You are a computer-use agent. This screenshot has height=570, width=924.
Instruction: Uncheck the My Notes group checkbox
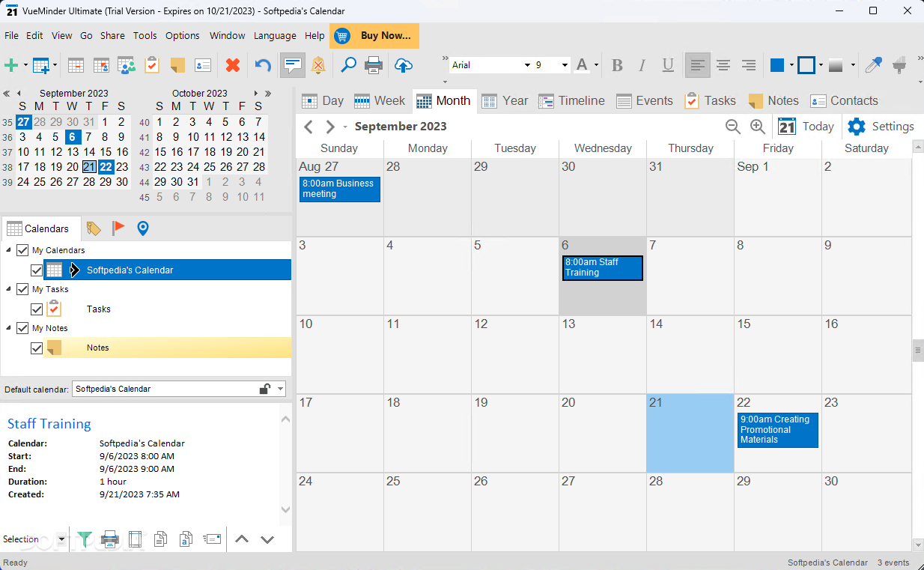click(x=22, y=328)
